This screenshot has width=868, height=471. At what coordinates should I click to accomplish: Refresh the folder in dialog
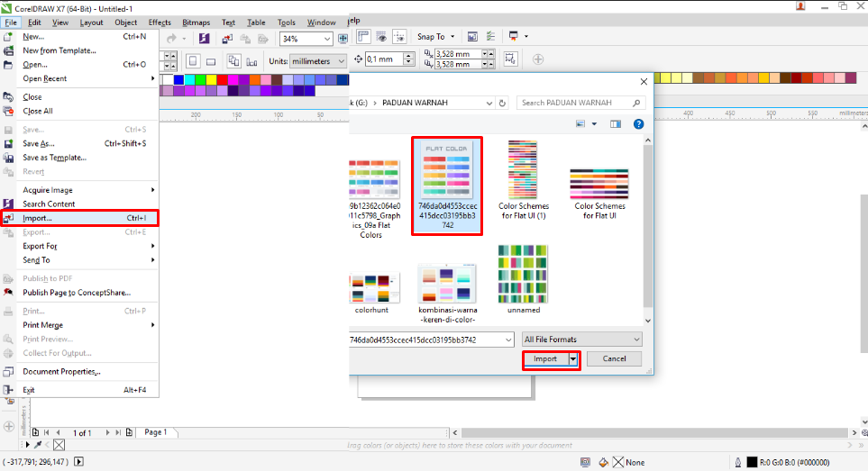(502, 103)
